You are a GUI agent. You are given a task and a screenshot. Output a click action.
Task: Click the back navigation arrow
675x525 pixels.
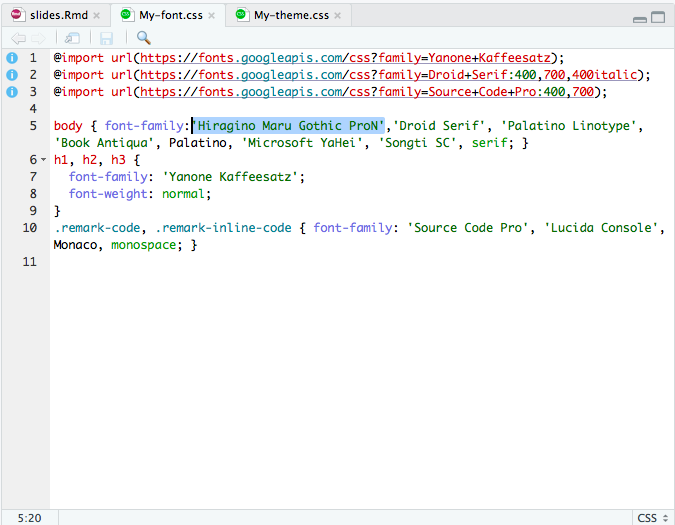(17, 38)
